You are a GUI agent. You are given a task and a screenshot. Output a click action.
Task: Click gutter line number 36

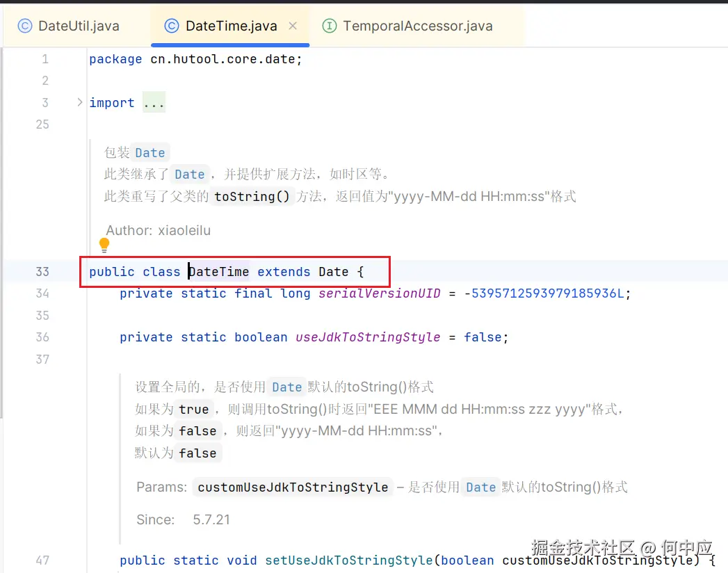click(x=42, y=337)
